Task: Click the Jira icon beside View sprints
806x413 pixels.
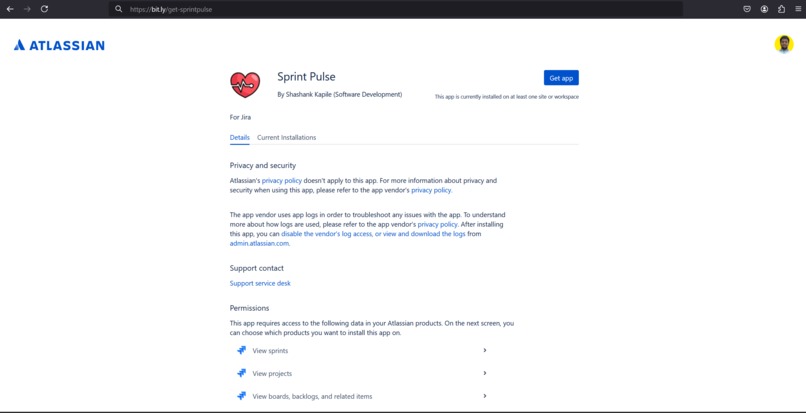Action: click(241, 350)
